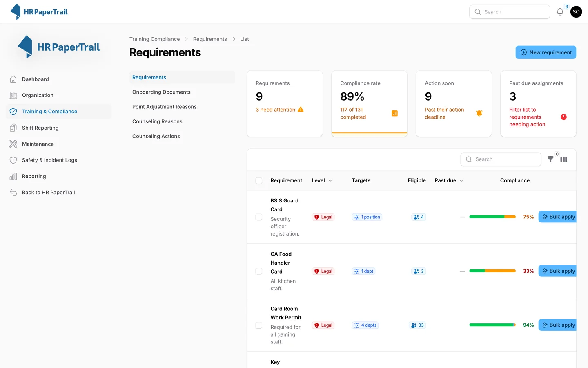Click Bulk apply for CA Food Handler Card
Viewport: 588px width, 368px height.
558,271
